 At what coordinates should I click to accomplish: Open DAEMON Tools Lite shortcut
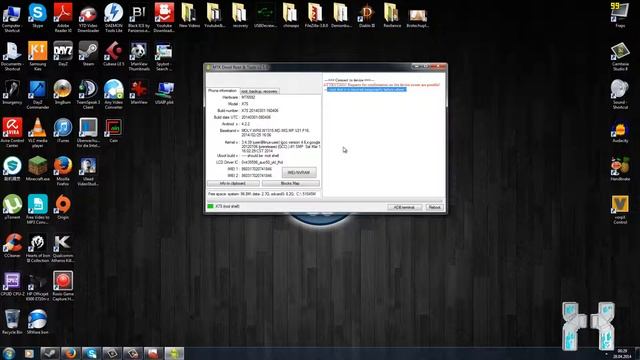pos(113,18)
